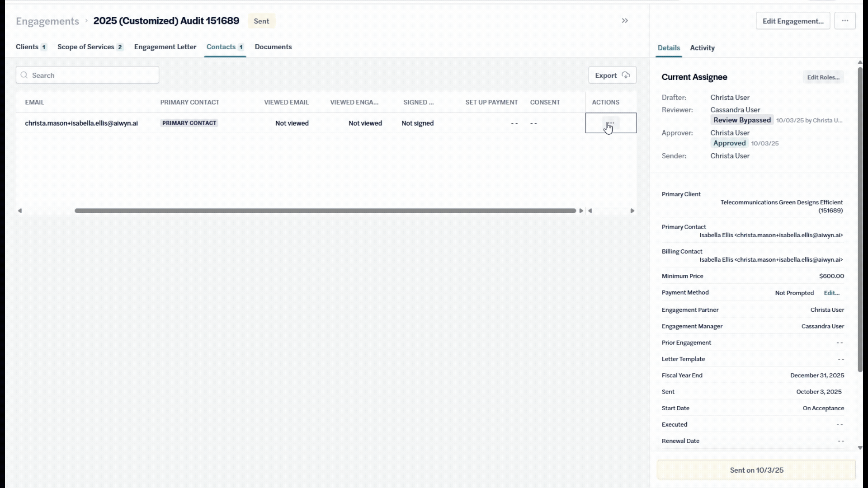Click the Sent status badge
868x488 pixels.
pyautogui.click(x=261, y=21)
